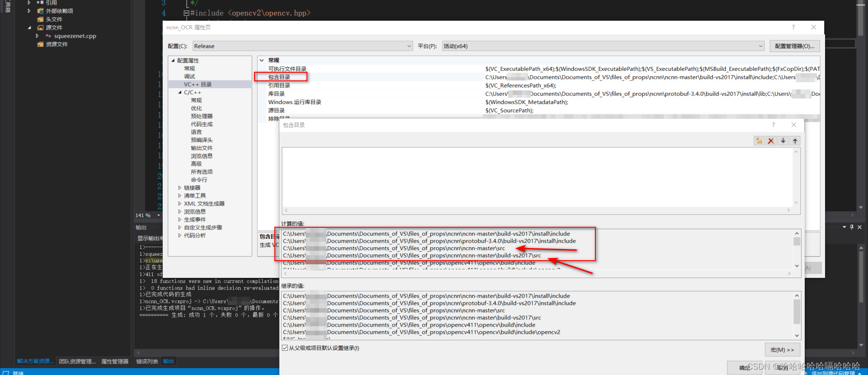This screenshot has width=868, height=375.
Task: Select 优化 under C/C++
Action: pyautogui.click(x=196, y=108)
